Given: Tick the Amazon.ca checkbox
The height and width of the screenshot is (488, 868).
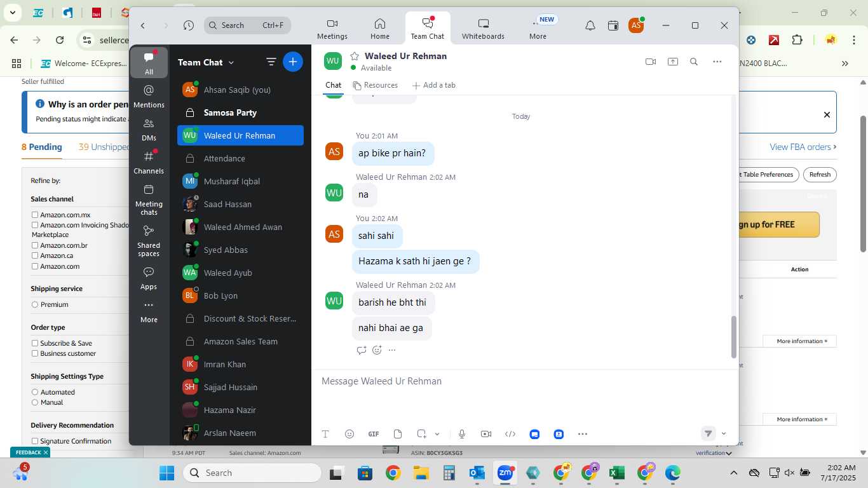Looking at the screenshot, I should (35, 255).
